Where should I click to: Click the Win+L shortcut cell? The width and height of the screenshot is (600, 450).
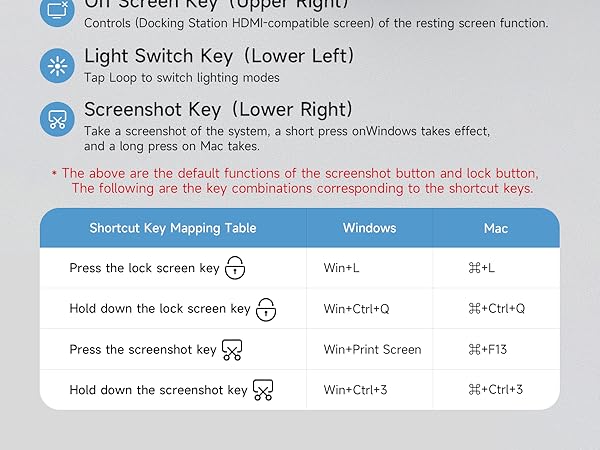[x=341, y=269]
